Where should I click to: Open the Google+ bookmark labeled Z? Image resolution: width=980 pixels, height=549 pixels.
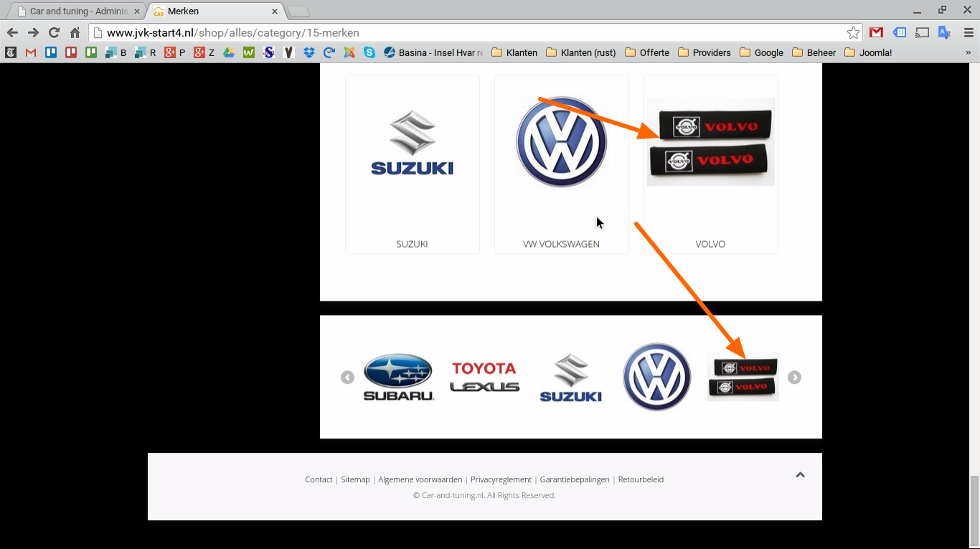coord(204,52)
